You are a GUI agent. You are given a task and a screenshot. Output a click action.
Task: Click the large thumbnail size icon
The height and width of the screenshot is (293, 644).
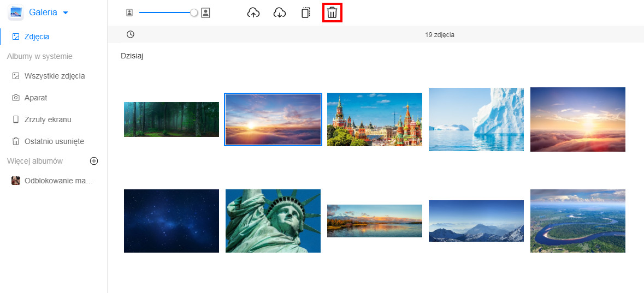point(206,13)
